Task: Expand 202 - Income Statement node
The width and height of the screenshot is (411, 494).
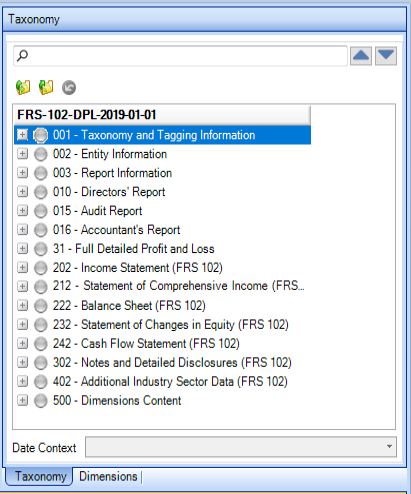Action: point(22,267)
